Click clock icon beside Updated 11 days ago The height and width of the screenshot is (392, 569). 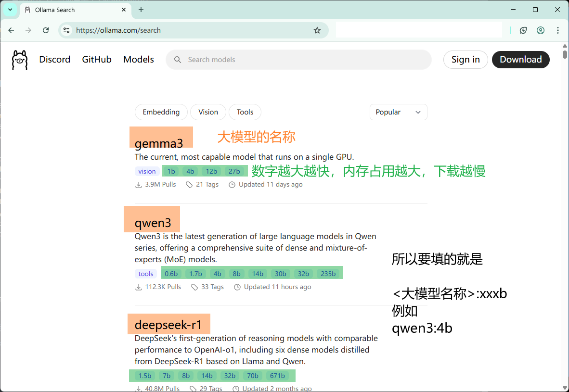[232, 185]
